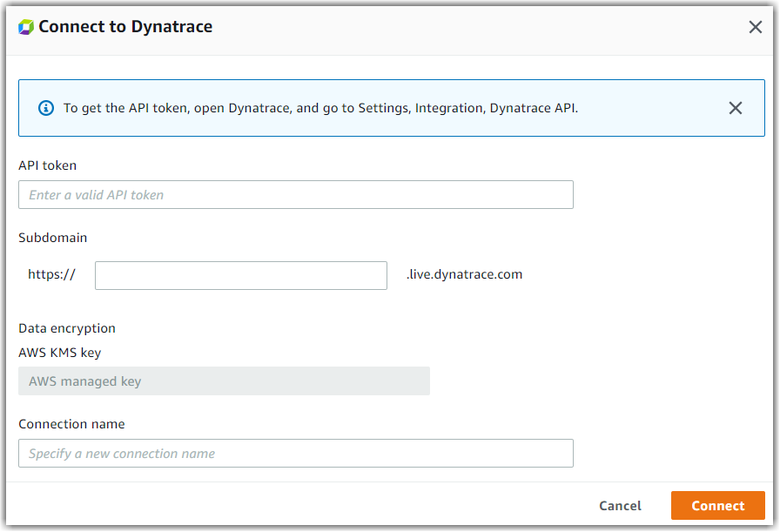Screen dimensions: 780x532
Task: Select the Connection name input
Action: point(295,453)
